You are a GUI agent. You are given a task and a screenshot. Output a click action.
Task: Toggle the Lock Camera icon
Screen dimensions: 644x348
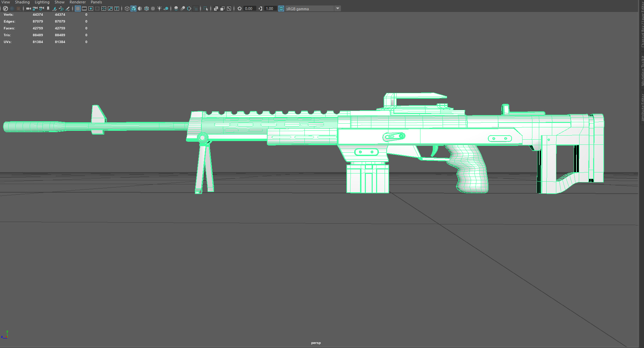click(x=35, y=9)
